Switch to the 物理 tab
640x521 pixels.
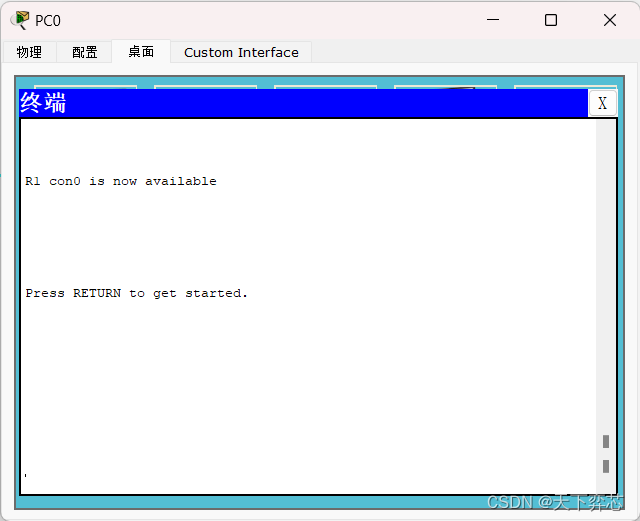29,52
